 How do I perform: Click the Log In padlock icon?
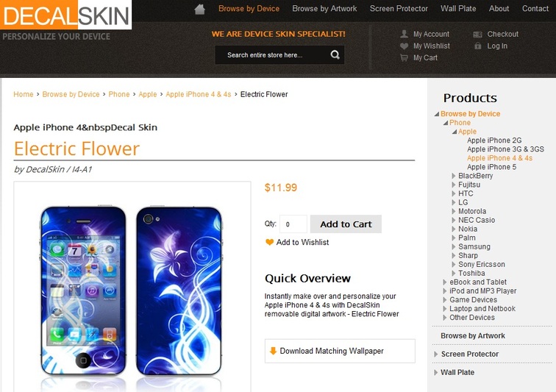coord(478,46)
